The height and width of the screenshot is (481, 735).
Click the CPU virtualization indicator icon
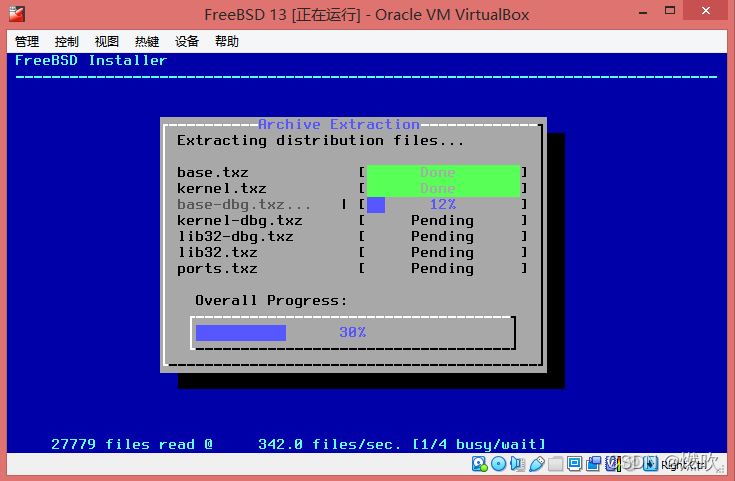[x=613, y=464]
